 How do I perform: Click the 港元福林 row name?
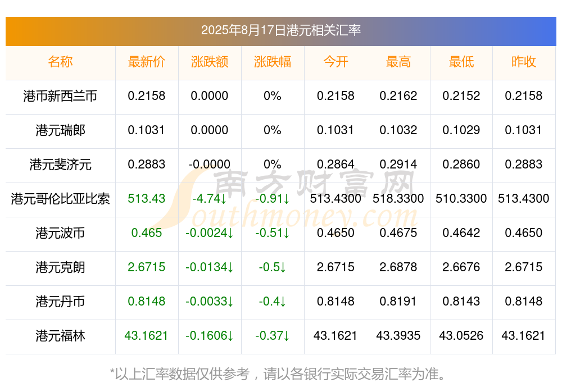60,336
